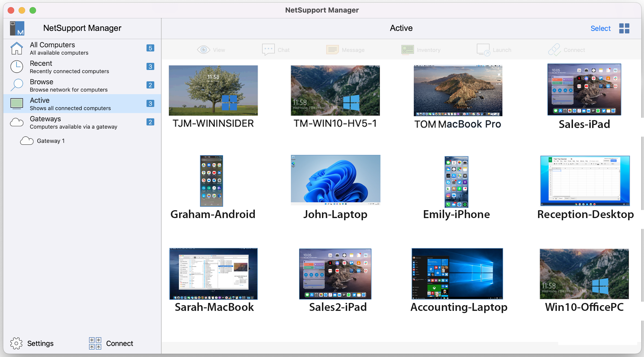
Task: Select Gateway 1 in the sidebar
Action: 51,141
